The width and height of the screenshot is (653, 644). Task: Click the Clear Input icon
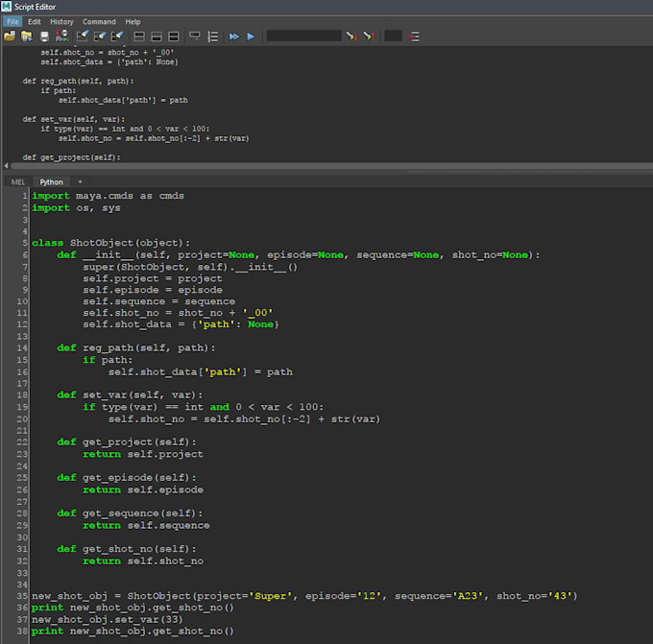point(101,36)
